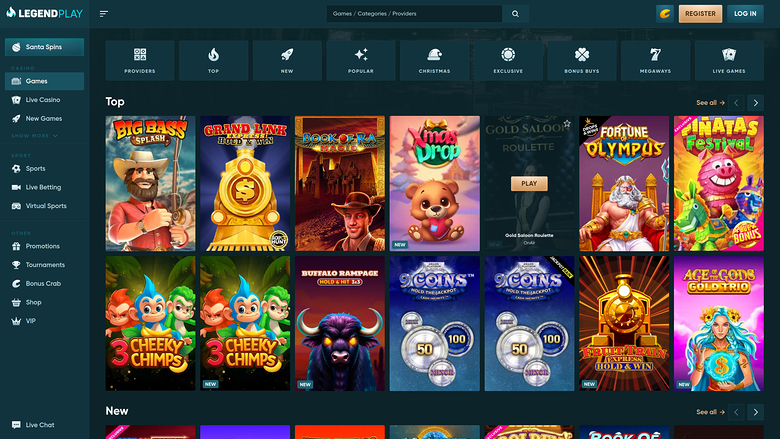Open Xmas Drop game thumbnail
780x439 pixels.
click(x=435, y=183)
